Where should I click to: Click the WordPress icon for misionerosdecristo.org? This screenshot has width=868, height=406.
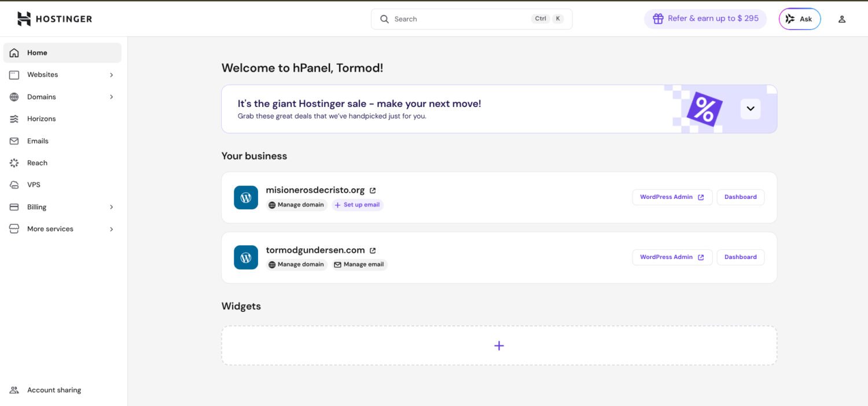246,197
